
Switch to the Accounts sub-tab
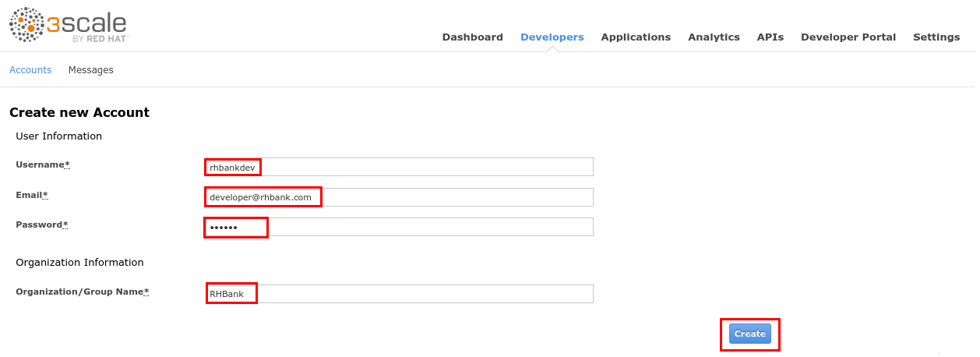click(30, 70)
